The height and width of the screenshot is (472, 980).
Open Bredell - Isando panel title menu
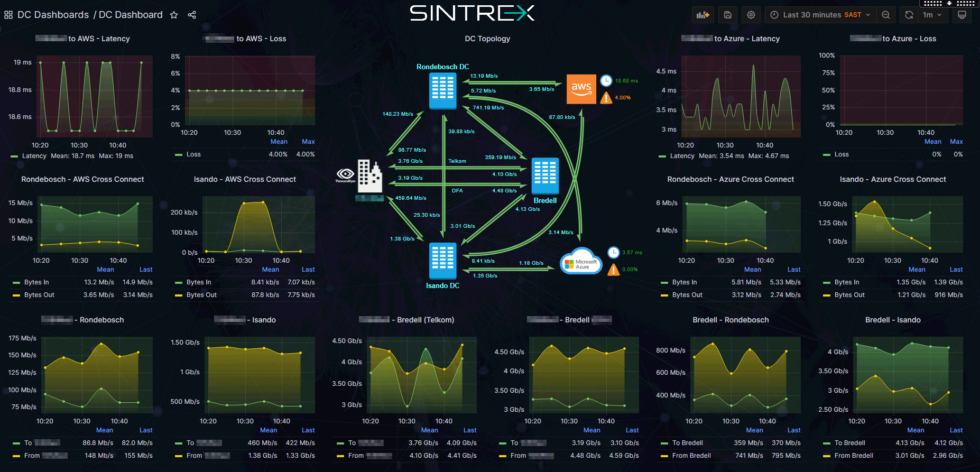pyautogui.click(x=893, y=320)
